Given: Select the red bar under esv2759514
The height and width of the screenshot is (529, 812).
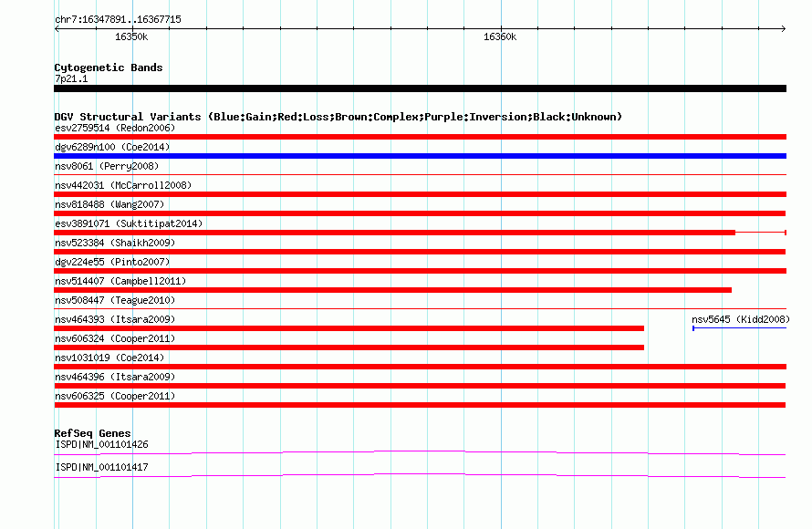Looking at the screenshot, I should point(420,137).
